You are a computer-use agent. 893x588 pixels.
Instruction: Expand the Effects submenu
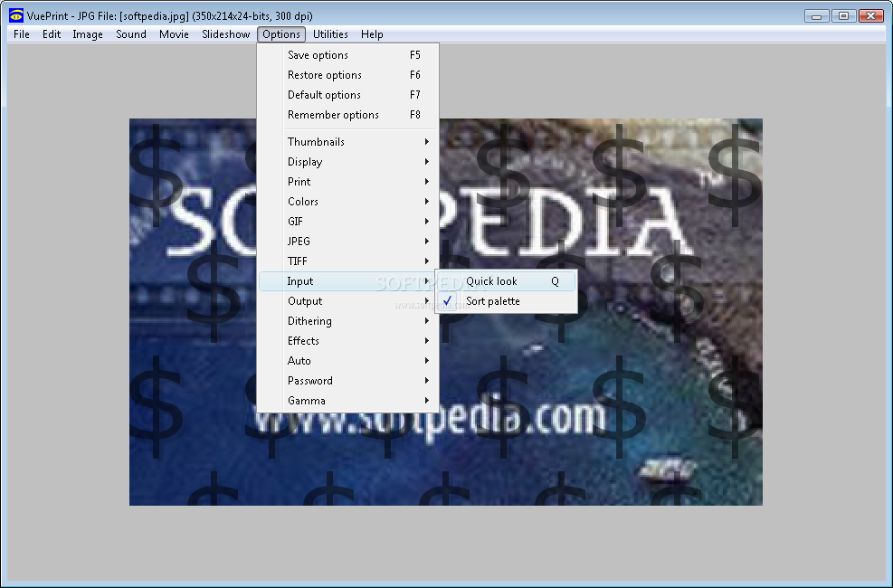[x=348, y=341]
